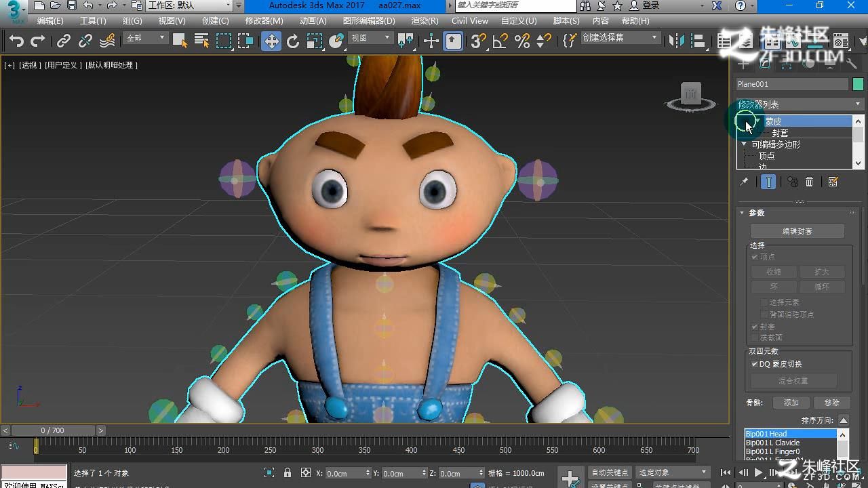Toggle the Percent Snap icon
Viewport: 868px width, 488px height.
[x=522, y=41]
